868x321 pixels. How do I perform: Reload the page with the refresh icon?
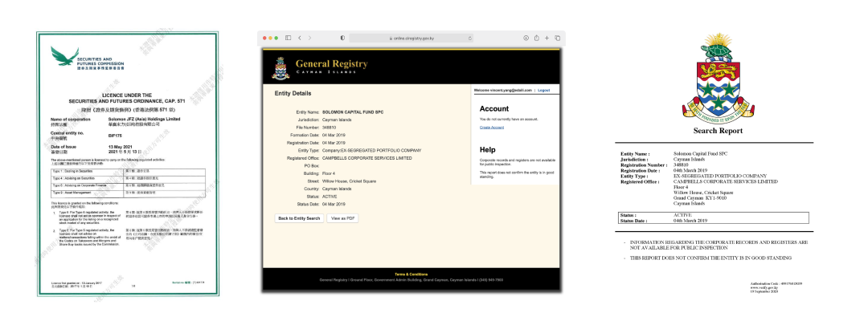coord(470,39)
